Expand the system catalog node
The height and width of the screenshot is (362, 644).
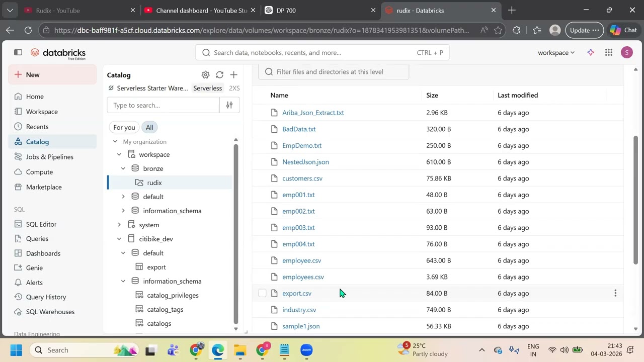[x=119, y=225]
